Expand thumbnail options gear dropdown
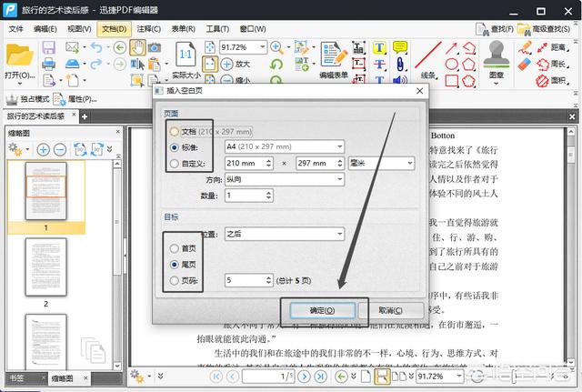This screenshot has height=392, width=582. tap(27, 149)
